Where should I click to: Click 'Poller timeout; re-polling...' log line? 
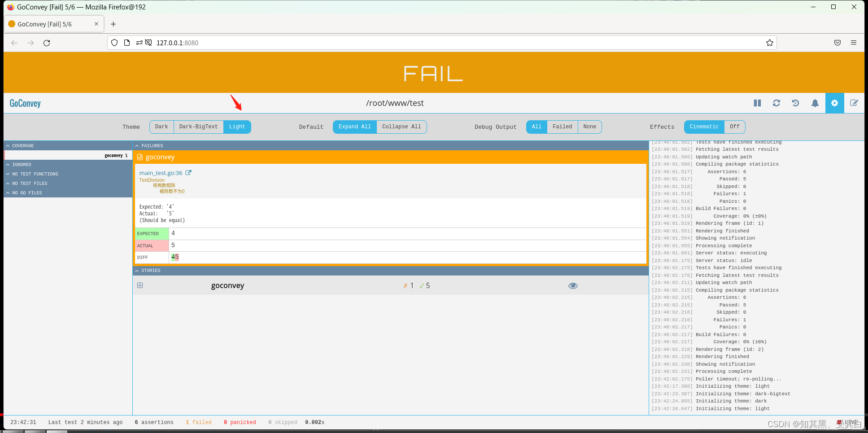[738, 379]
